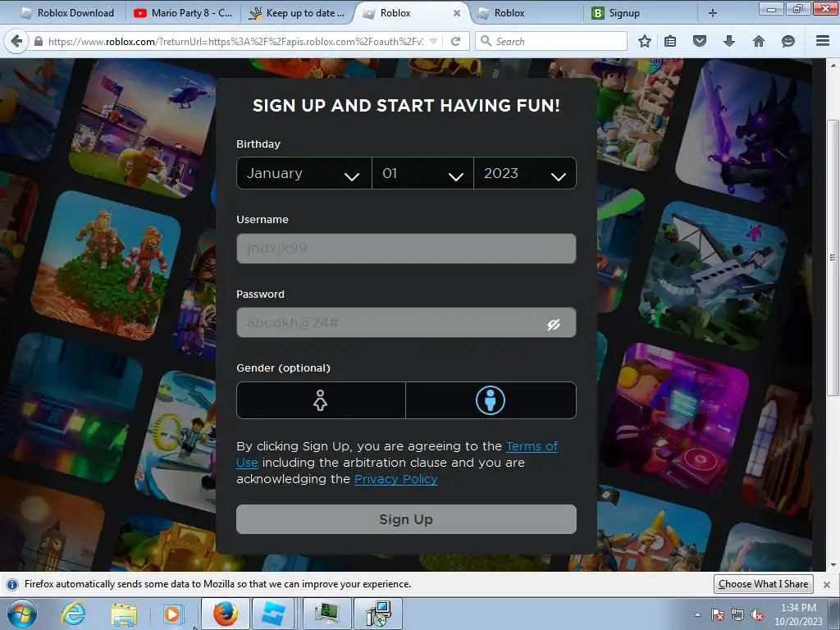Open the Roblox Studio taskbar icon
This screenshot has height=630, width=840.
(274, 614)
